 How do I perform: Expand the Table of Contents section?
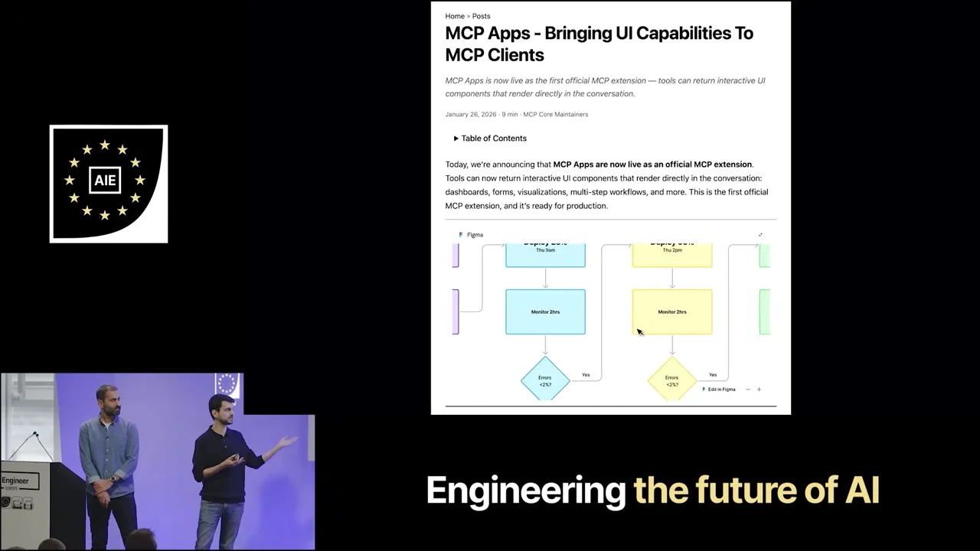click(490, 139)
